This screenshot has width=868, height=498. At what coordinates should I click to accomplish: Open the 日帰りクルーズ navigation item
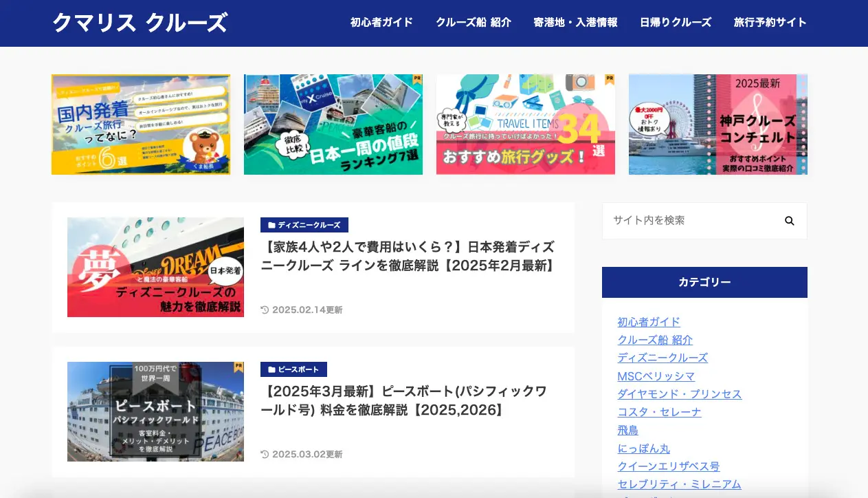tap(676, 22)
